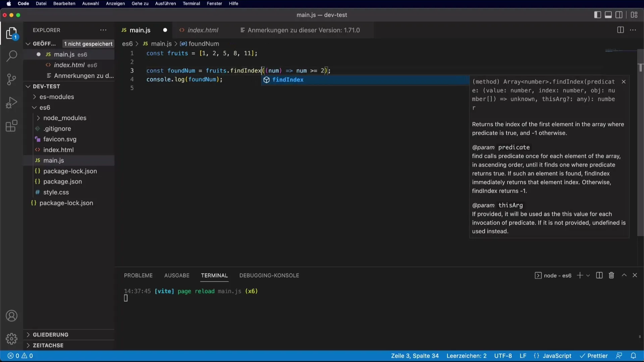Open the Explorer view in activity bar
644x362 pixels.
click(x=12, y=34)
